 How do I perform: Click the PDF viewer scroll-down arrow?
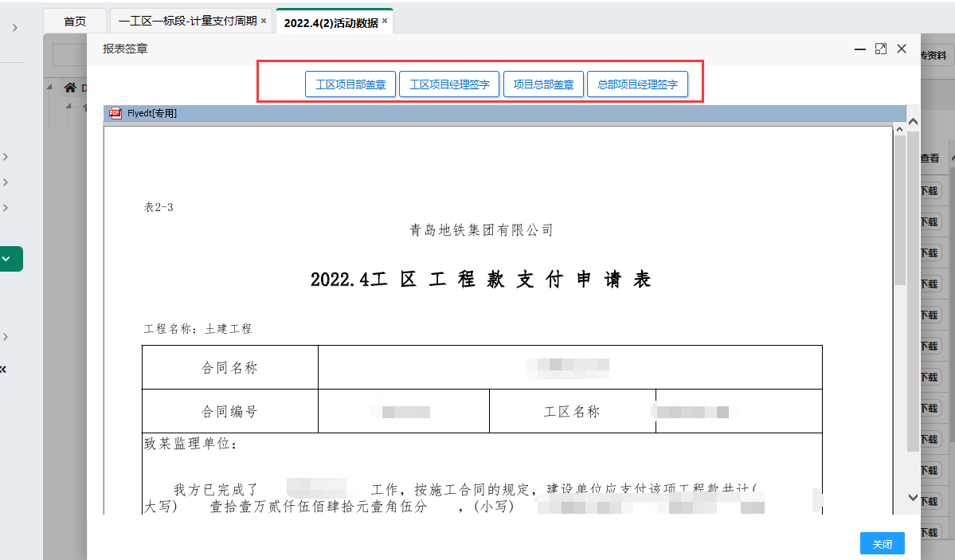(913, 497)
